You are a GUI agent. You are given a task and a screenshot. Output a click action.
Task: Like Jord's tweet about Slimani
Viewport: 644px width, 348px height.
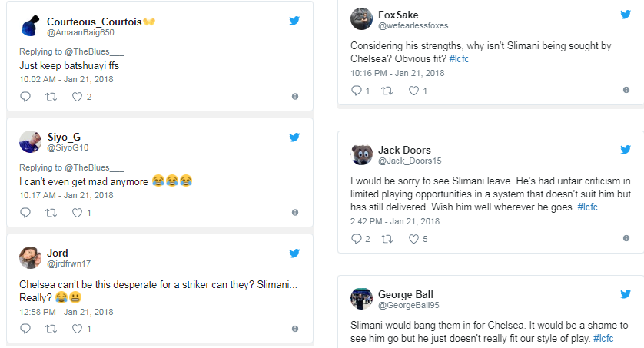point(76,329)
